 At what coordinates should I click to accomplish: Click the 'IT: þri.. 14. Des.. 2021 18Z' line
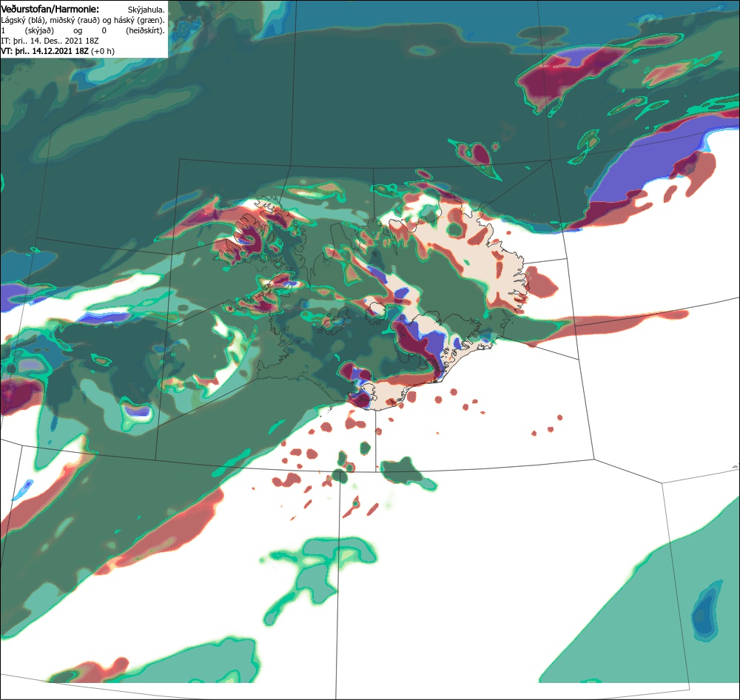[x=50, y=41]
